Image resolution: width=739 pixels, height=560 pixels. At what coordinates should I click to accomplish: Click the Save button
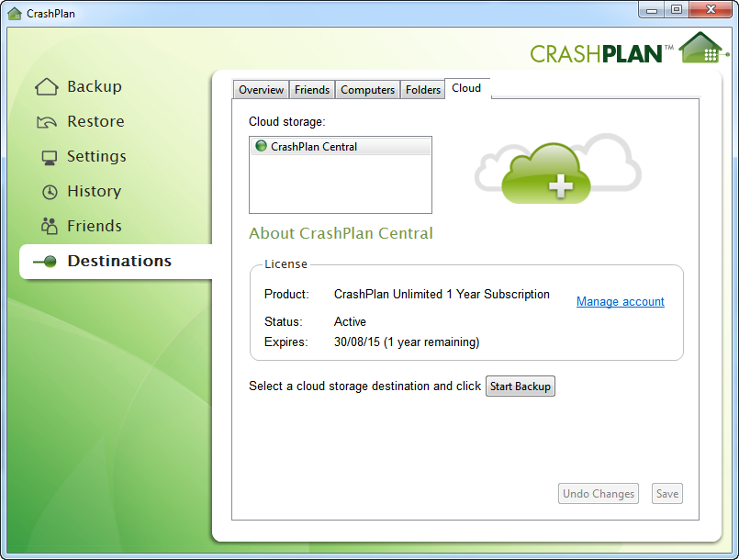click(x=667, y=494)
